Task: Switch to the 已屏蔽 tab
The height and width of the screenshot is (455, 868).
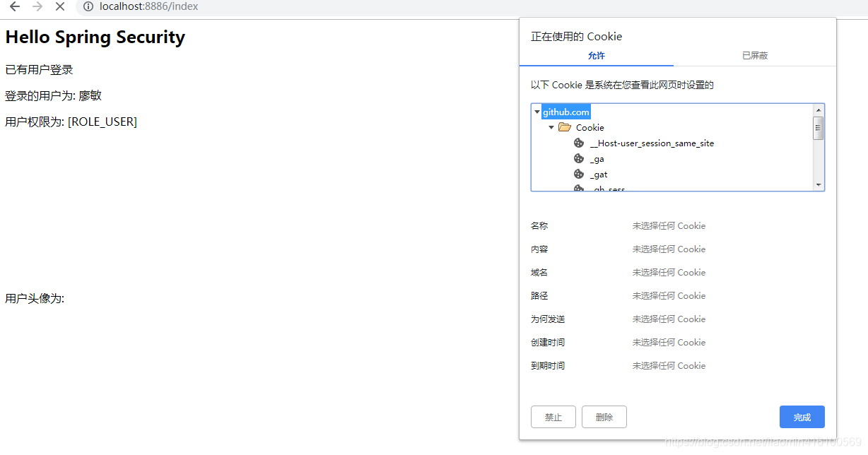Action: [755, 55]
